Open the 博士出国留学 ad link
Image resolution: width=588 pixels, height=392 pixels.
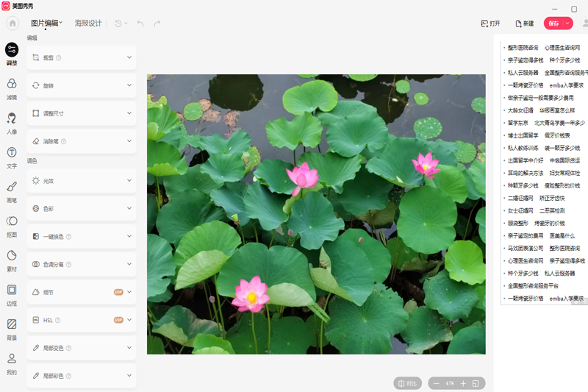point(523,135)
